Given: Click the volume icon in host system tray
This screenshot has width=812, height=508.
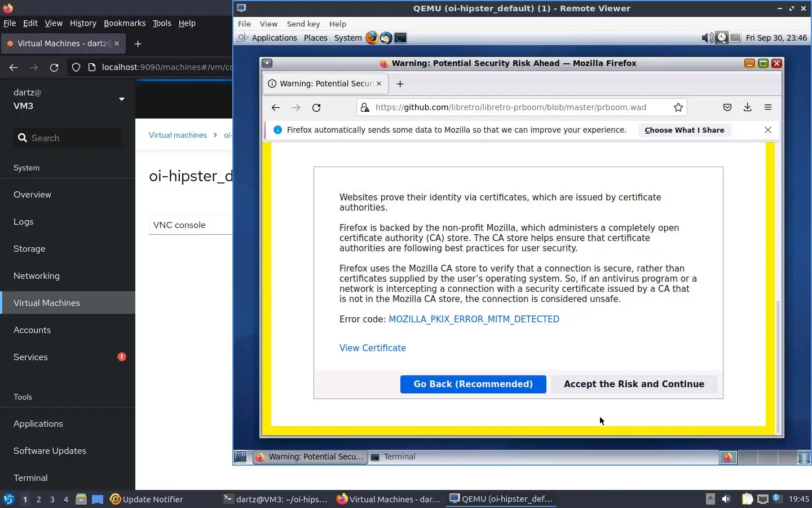Looking at the screenshot, I should click(726, 499).
